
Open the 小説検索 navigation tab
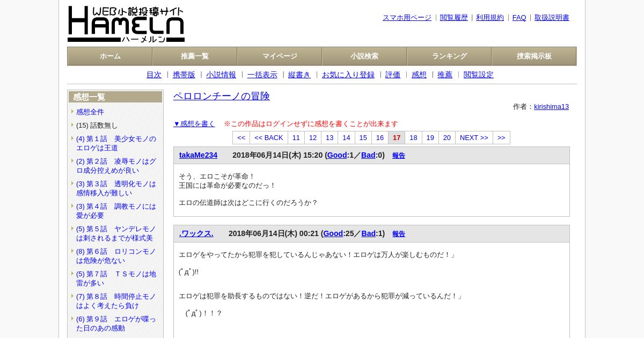tap(364, 56)
